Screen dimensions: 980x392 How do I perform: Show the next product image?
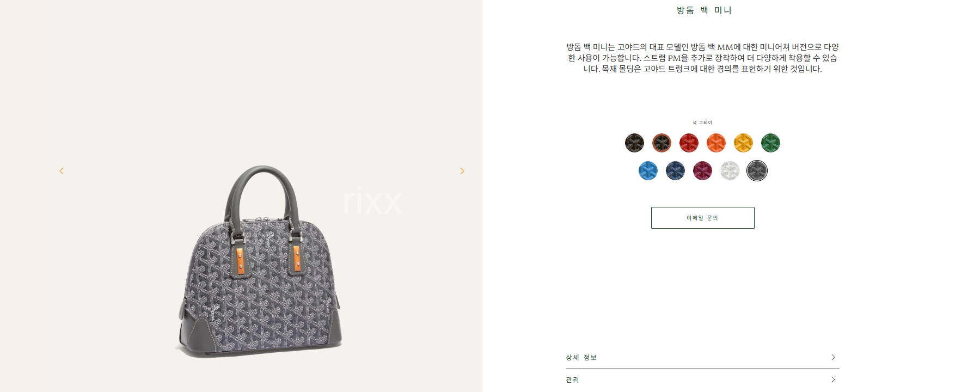coord(462,171)
